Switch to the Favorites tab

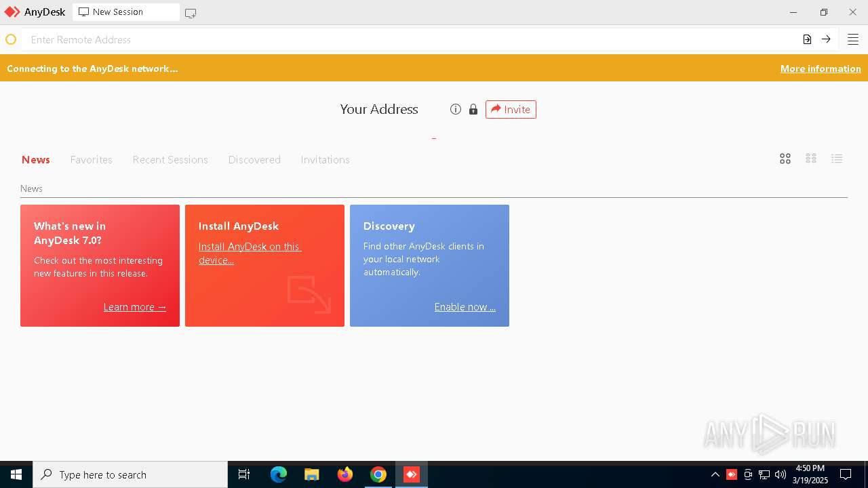click(92, 160)
